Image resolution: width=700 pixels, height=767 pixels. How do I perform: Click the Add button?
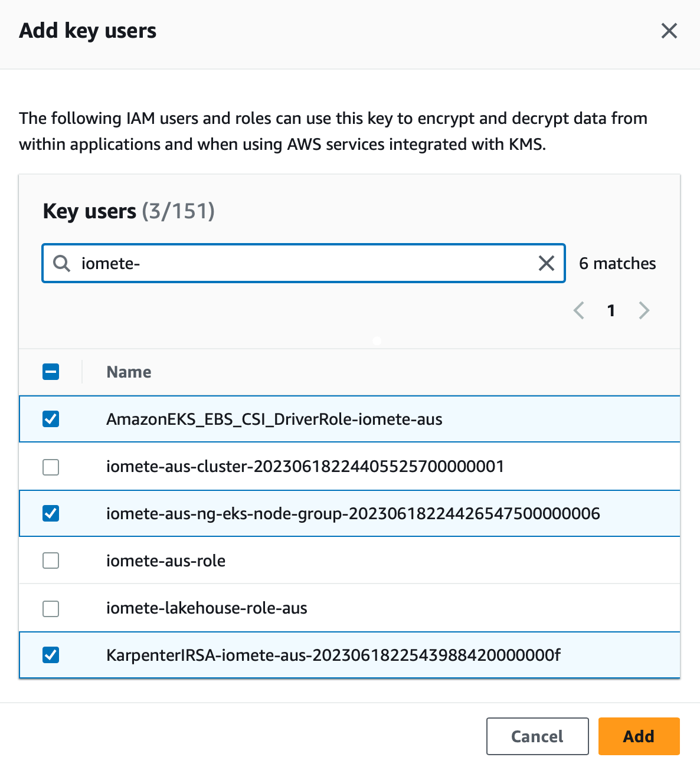click(639, 736)
